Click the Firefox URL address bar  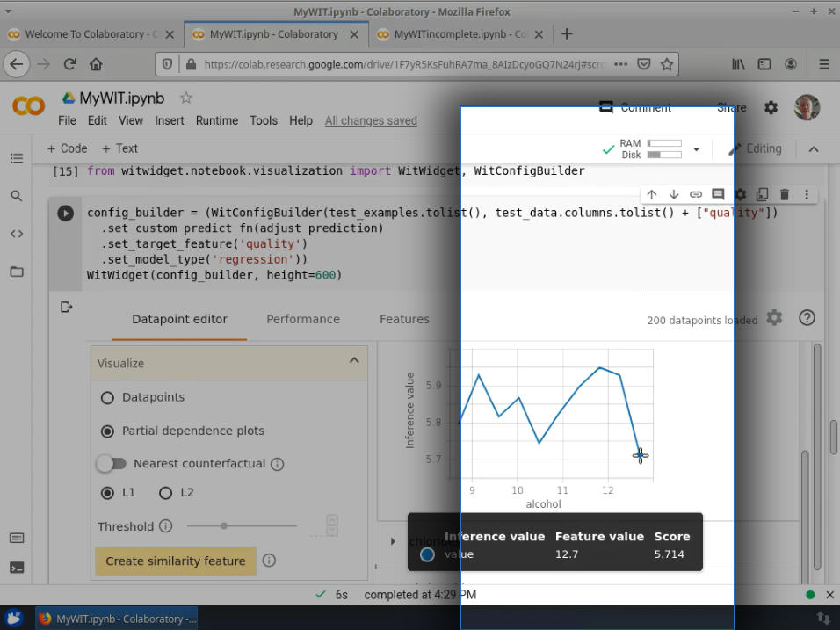404,64
